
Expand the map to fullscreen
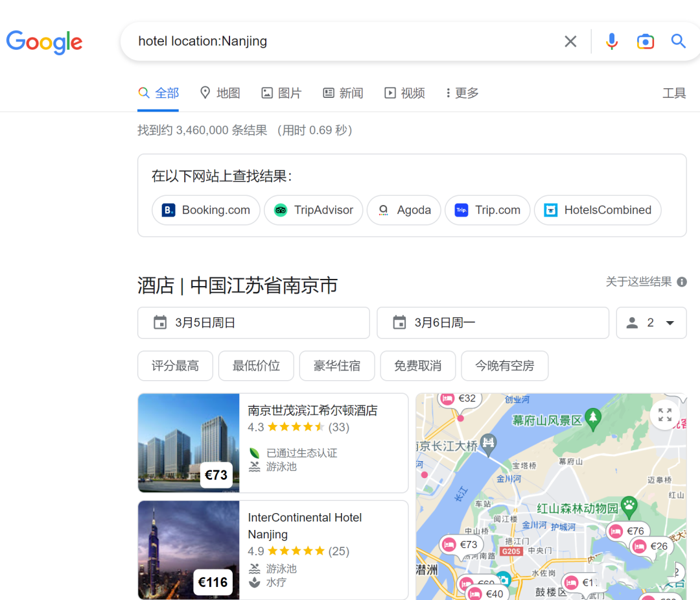665,414
